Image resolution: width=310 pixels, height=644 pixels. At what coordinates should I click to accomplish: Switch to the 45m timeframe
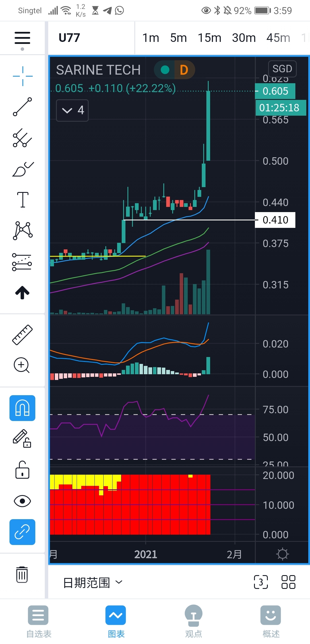(278, 38)
